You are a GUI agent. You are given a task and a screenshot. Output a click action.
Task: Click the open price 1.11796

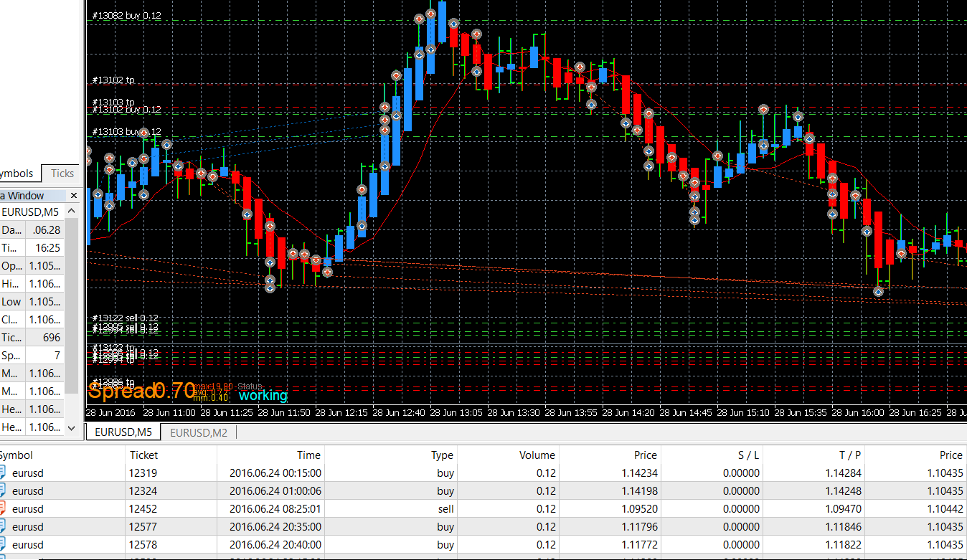point(641,527)
